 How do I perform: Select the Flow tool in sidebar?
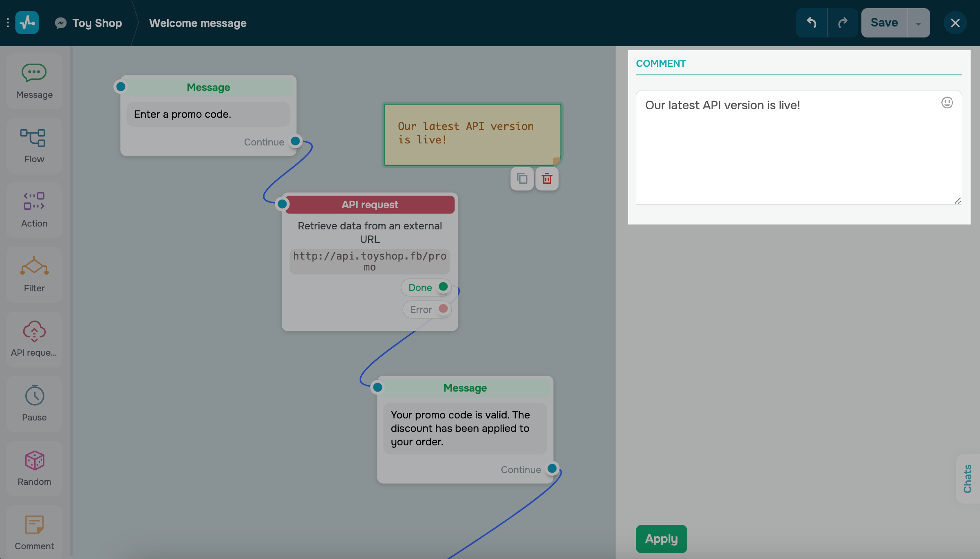(34, 145)
